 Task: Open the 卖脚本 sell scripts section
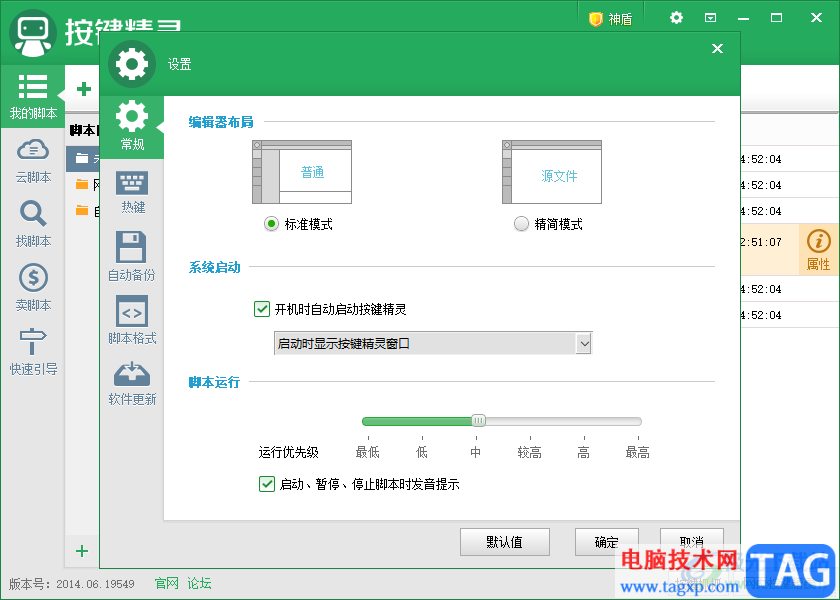[x=33, y=288]
